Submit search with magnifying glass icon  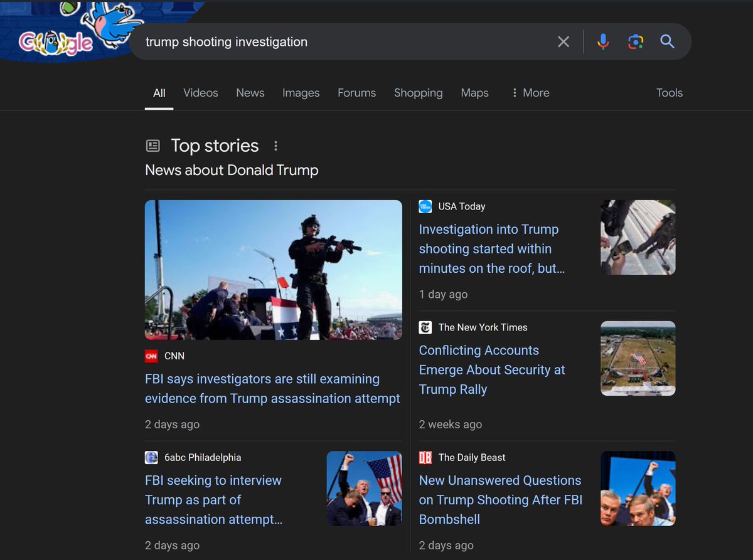pos(667,42)
